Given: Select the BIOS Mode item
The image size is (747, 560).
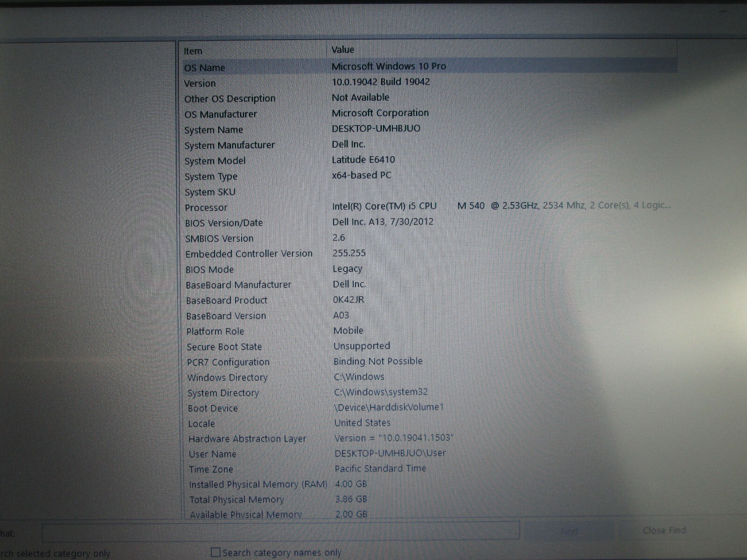Looking at the screenshot, I should pyautogui.click(x=209, y=270).
